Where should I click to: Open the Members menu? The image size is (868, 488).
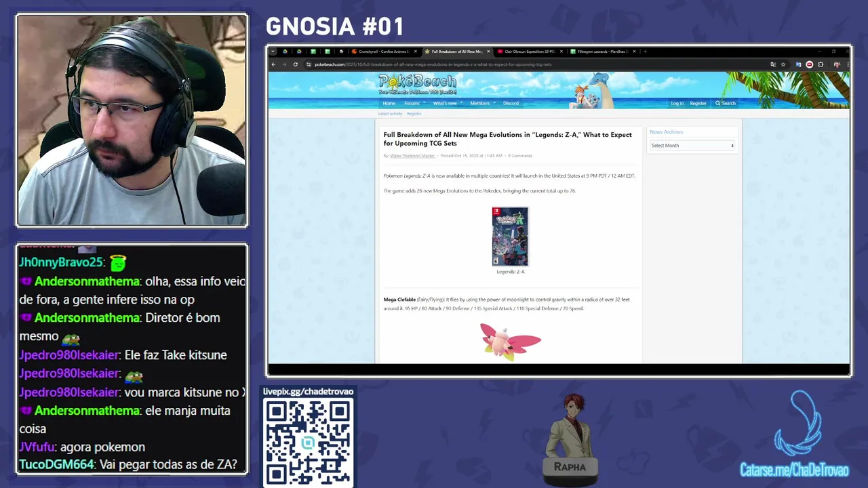pyautogui.click(x=479, y=103)
